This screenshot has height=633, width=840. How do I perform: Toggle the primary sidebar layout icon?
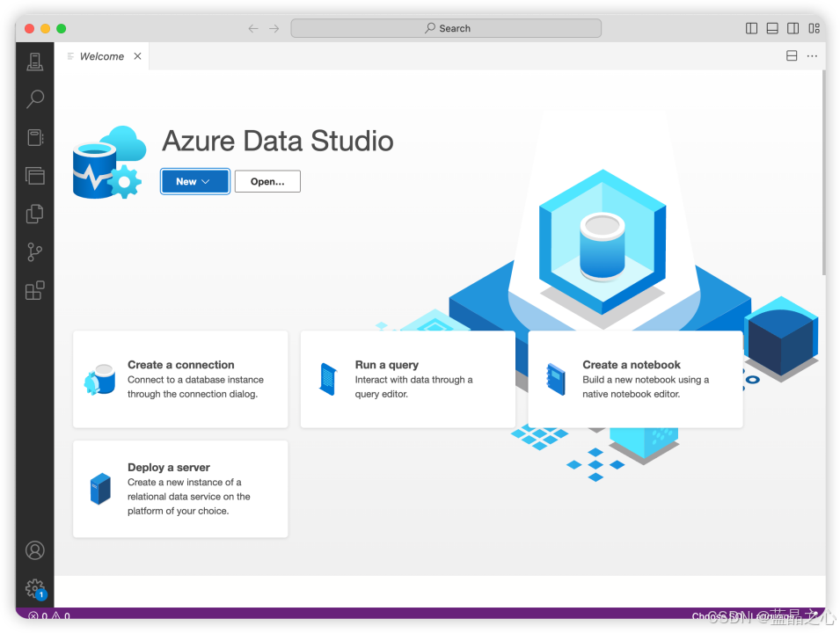point(752,28)
